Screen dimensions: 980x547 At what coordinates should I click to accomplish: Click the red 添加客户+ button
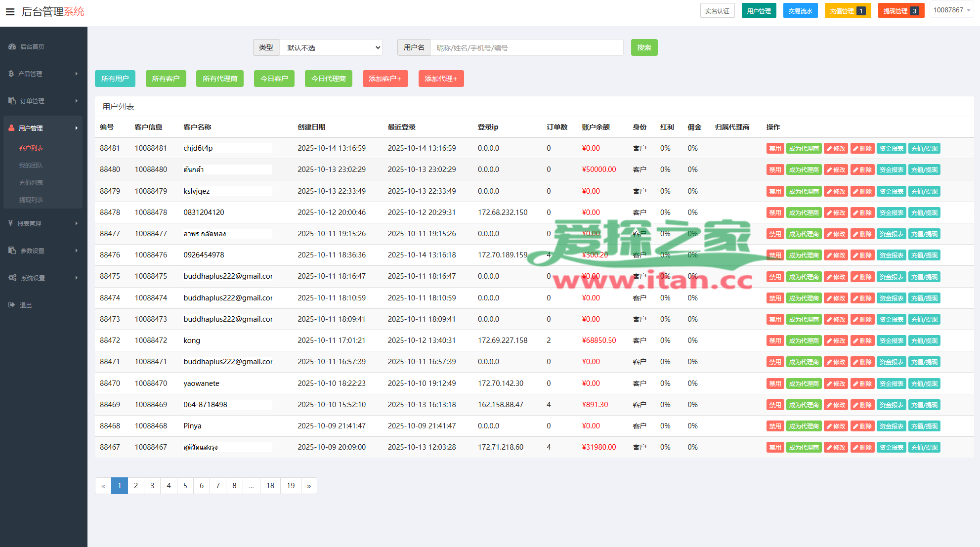click(385, 79)
